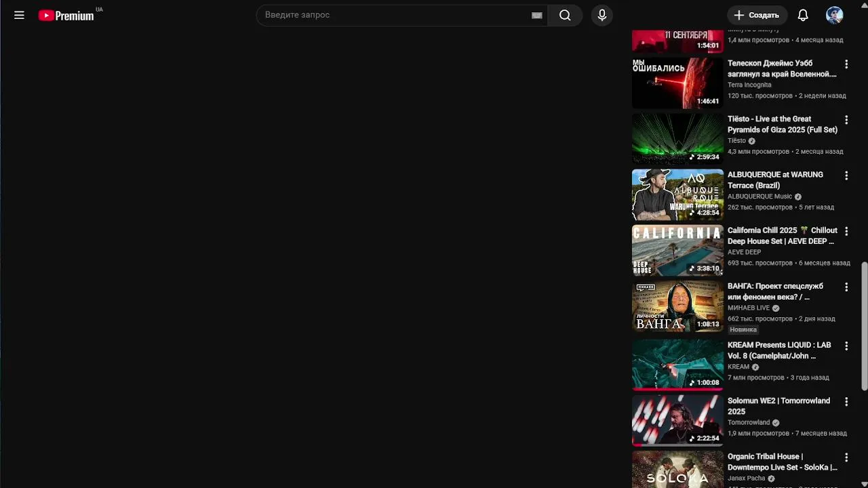Start voice search with microphone
Image resolution: width=868 pixels, height=488 pixels.
coord(602,15)
